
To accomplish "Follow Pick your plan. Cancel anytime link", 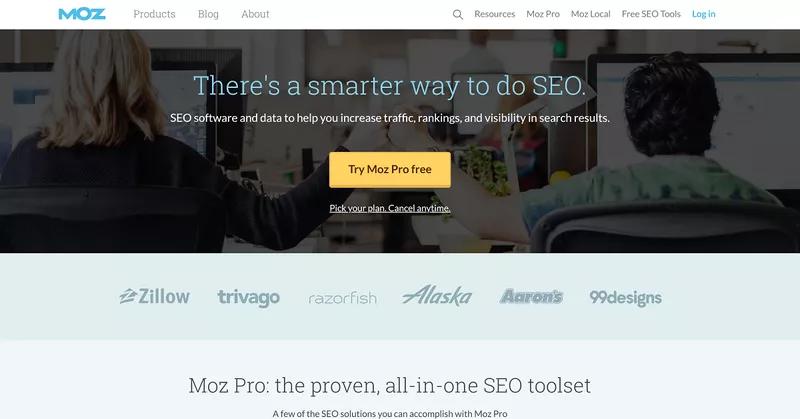I will [x=390, y=208].
